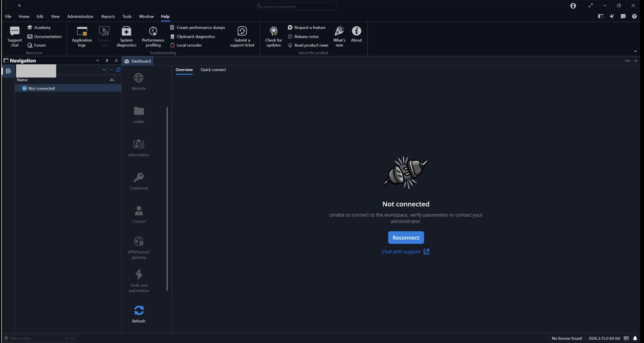644x343 pixels.
Task: Check for updates
Action: [273, 37]
